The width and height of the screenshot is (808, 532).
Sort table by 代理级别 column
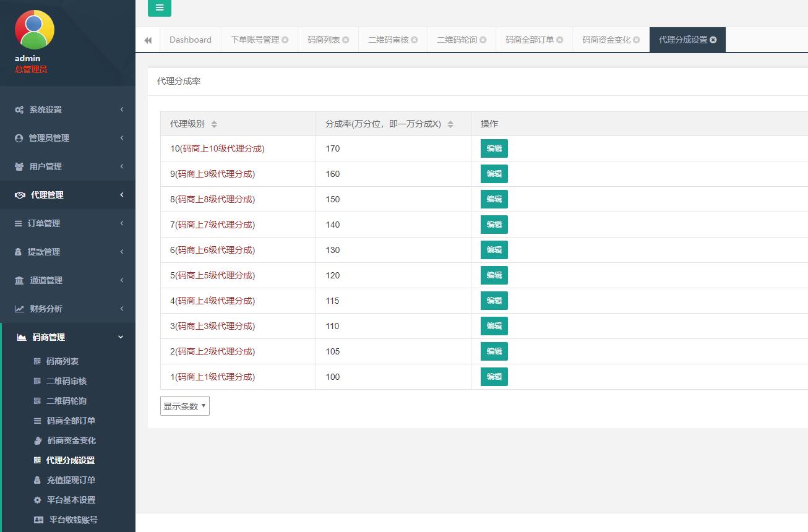(214, 124)
